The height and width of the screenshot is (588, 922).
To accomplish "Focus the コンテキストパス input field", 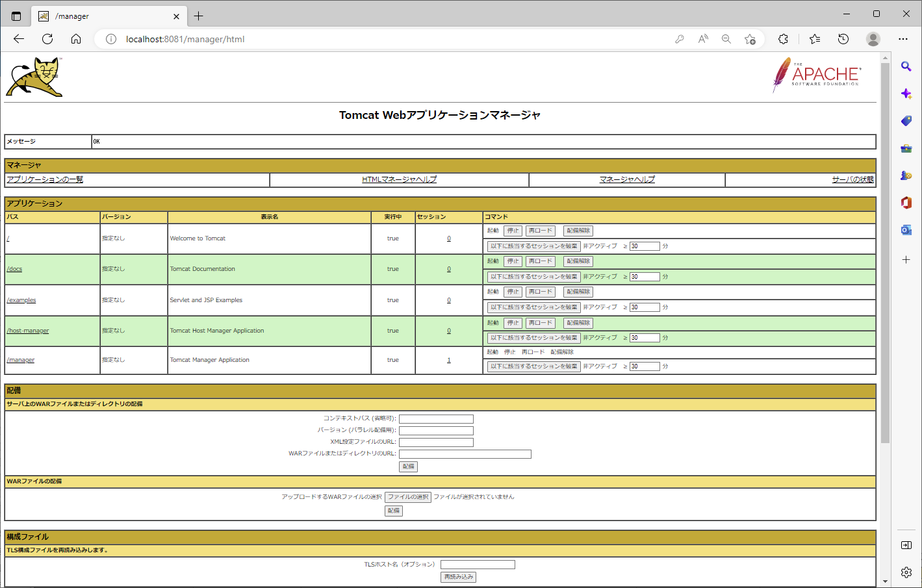I will click(x=436, y=419).
